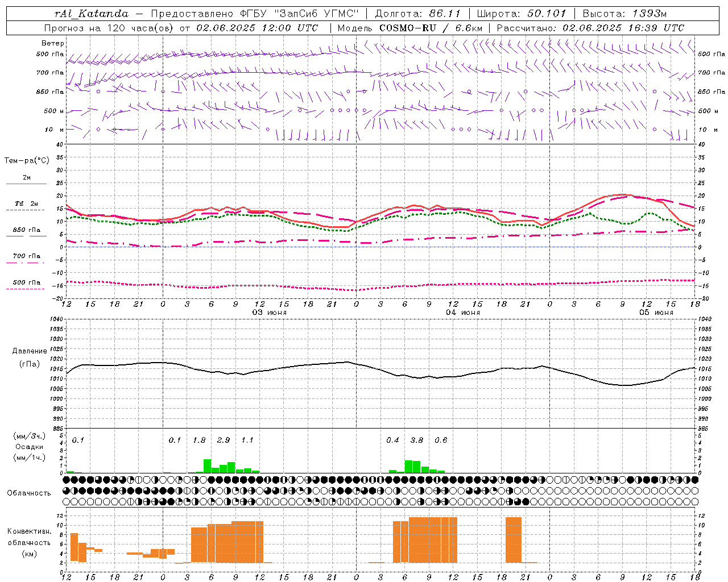Click the 03 июня date label

tap(270, 313)
